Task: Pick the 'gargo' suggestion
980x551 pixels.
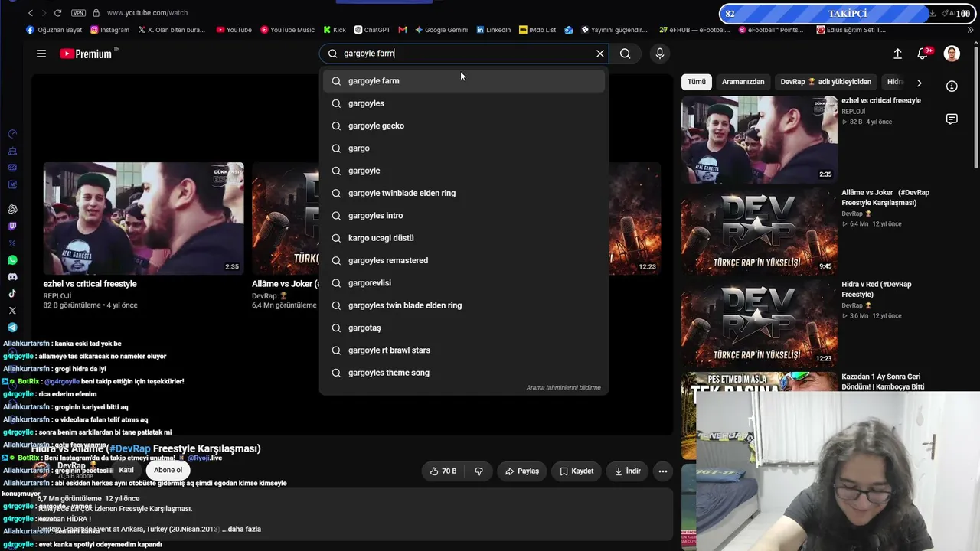Action: (x=464, y=148)
